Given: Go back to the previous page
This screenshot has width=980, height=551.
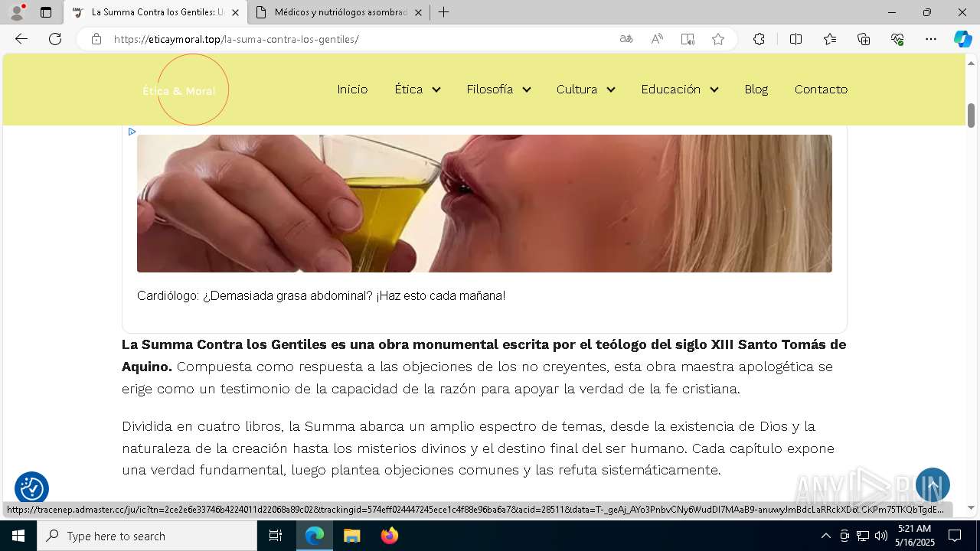Looking at the screenshot, I should pos(21,39).
